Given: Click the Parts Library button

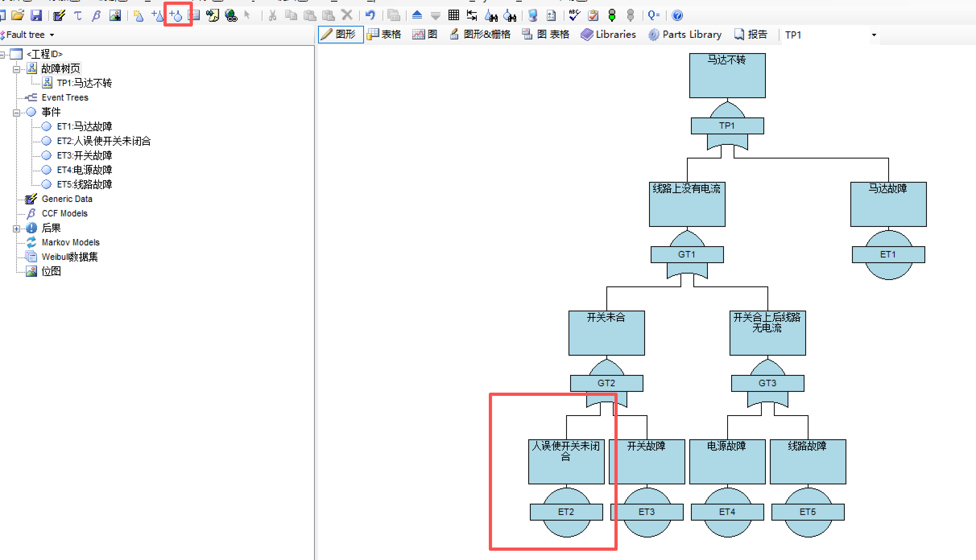Looking at the screenshot, I should (685, 35).
